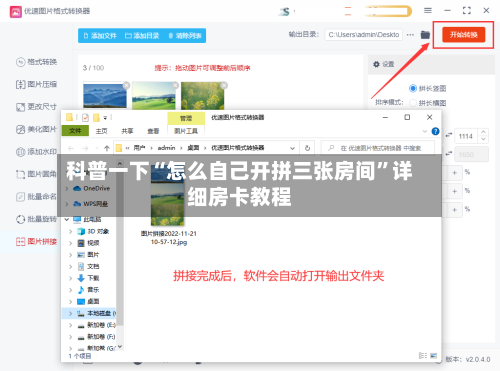
Task: Open the 主页 ribbon tab
Action: [101, 131]
